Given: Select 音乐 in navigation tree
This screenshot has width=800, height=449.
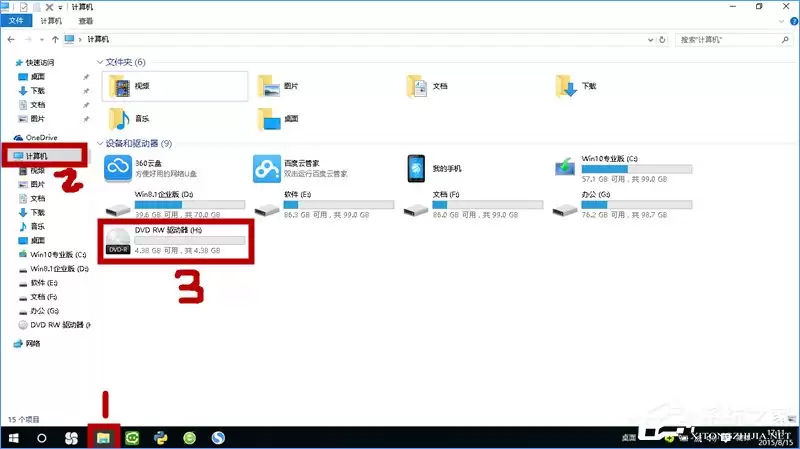Looking at the screenshot, I should click(x=32, y=226).
